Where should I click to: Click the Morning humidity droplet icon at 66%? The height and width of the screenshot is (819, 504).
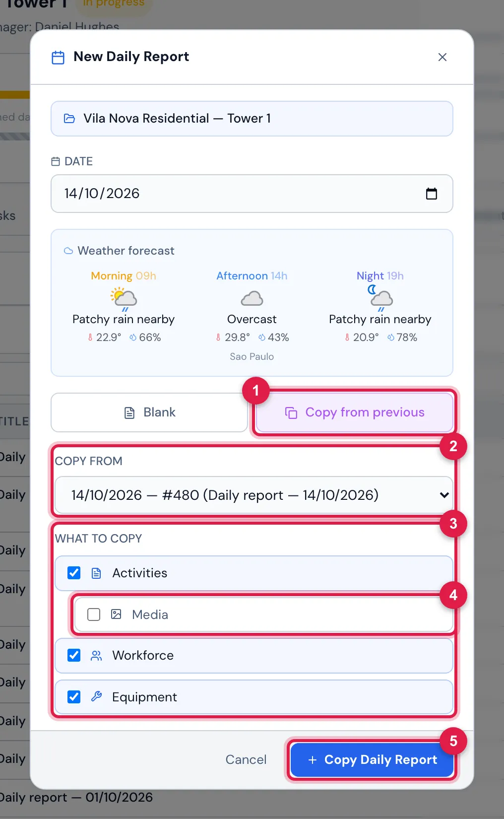133,338
